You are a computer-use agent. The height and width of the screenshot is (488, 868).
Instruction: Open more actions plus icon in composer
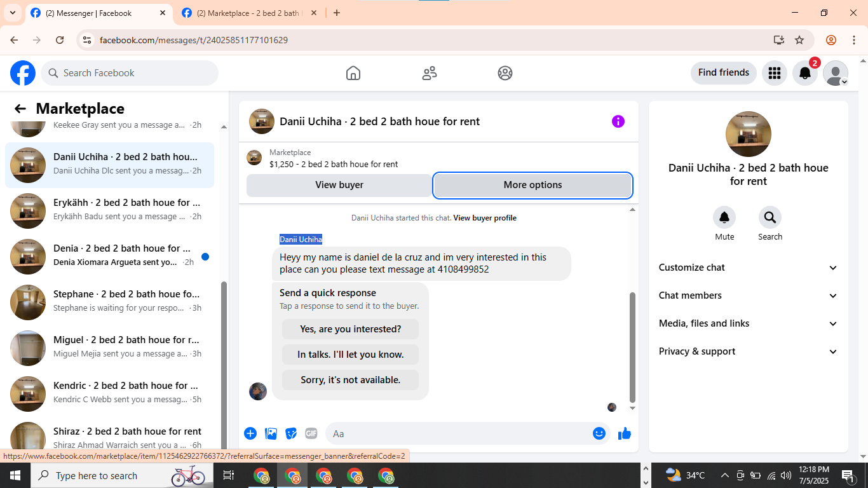[250, 433]
